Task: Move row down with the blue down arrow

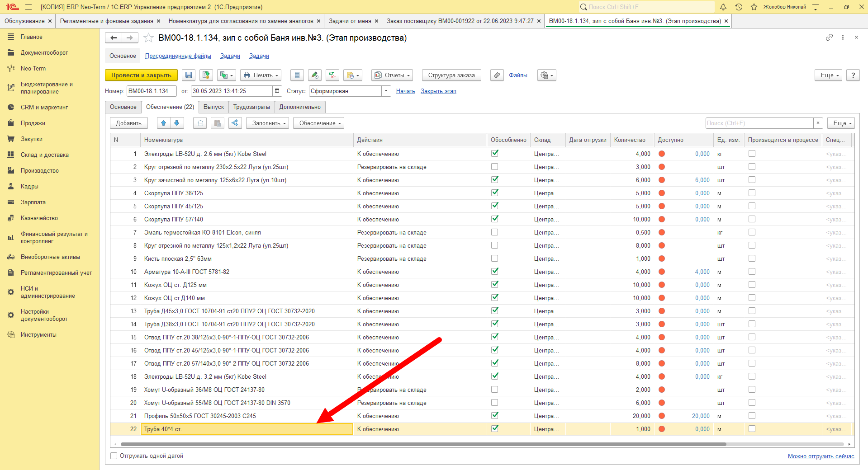Action: [177, 123]
